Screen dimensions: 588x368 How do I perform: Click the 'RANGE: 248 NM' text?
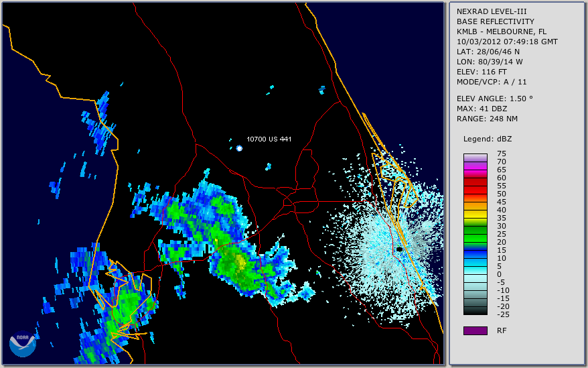[487, 119]
